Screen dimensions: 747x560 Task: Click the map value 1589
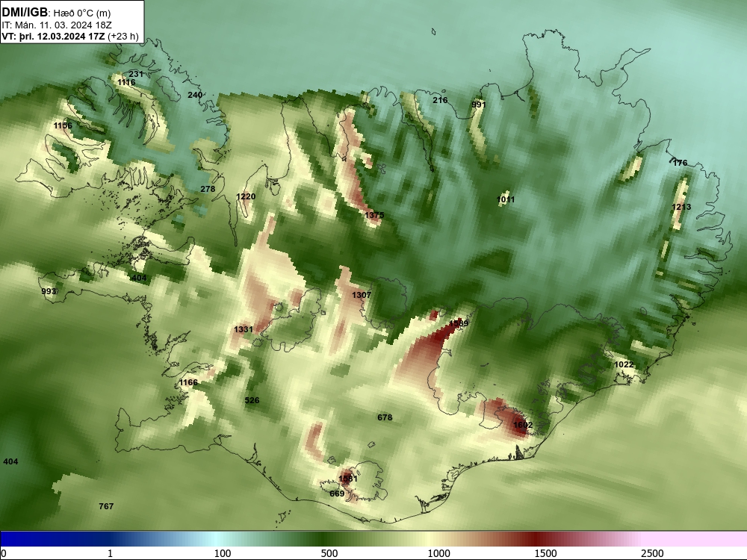tap(459, 323)
